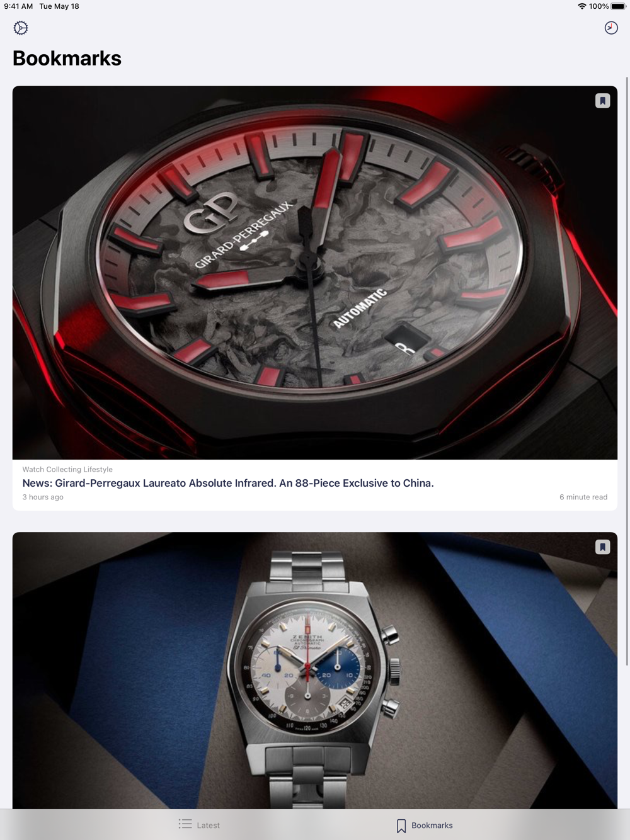Open settings via the gear icon
Screen dimensions: 630x840
coord(21,28)
